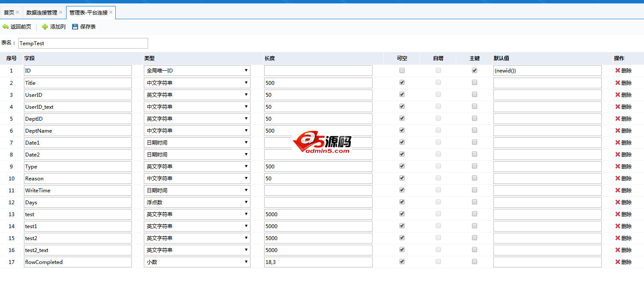Click the 返回前页 button text

[21, 27]
